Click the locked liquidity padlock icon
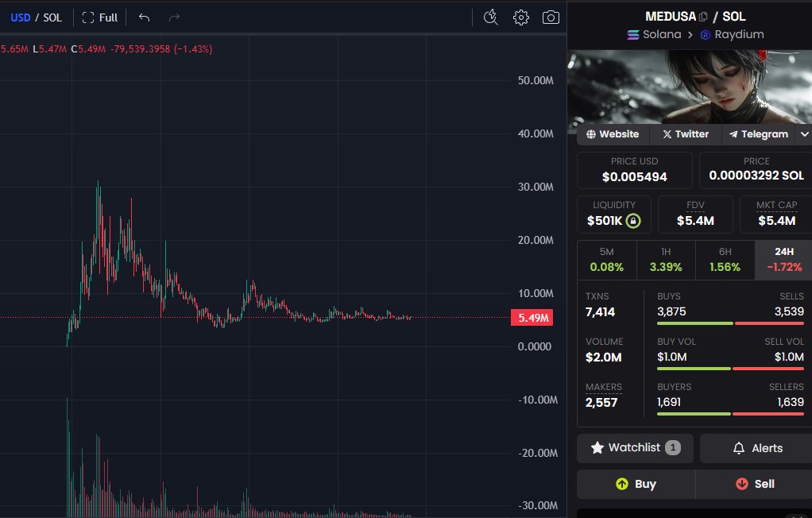 coord(632,221)
